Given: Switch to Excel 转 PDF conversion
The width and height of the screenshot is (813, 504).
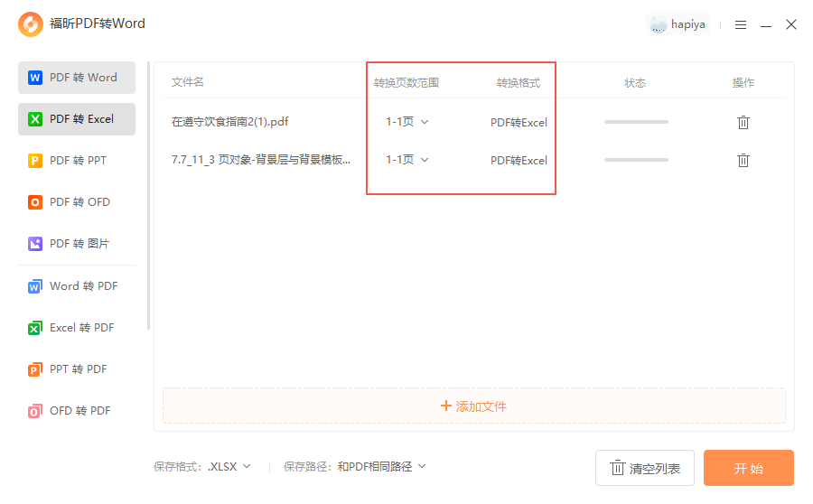Looking at the screenshot, I should (x=77, y=328).
